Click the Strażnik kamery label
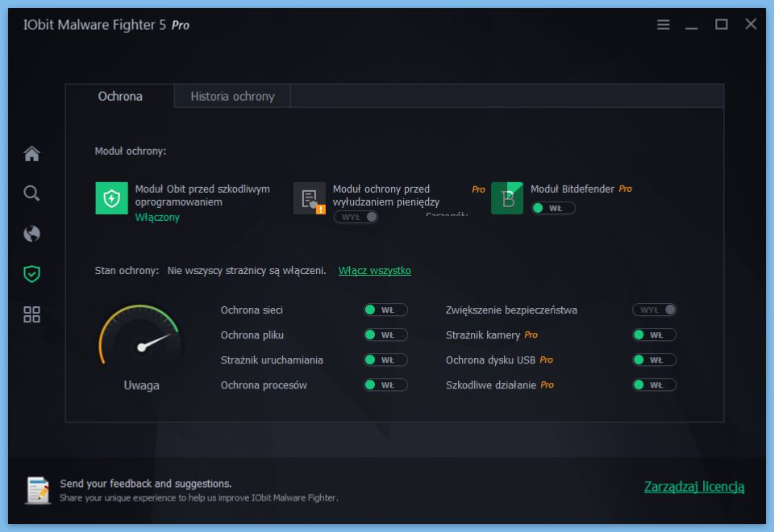The width and height of the screenshot is (774, 532). pos(483,335)
